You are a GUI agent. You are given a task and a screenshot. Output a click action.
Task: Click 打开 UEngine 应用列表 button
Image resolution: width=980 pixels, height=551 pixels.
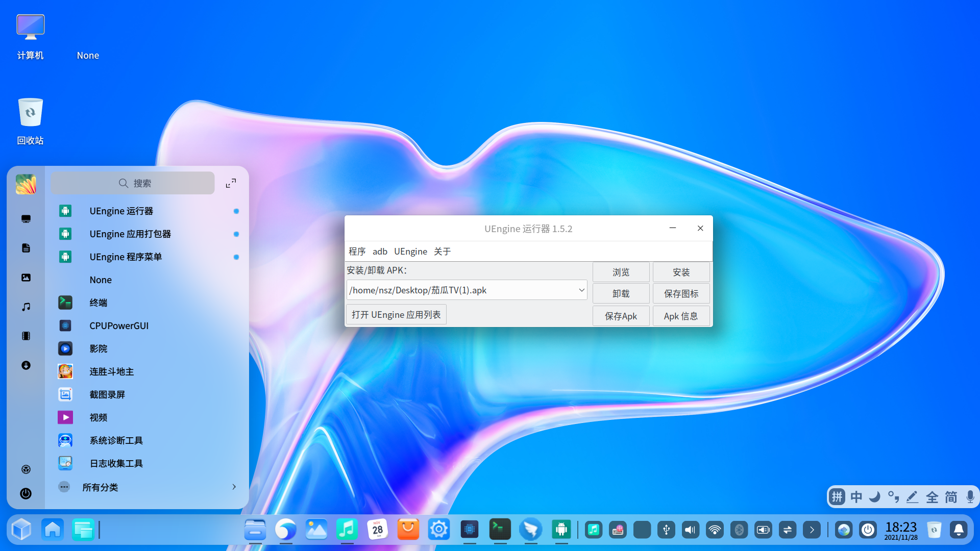point(396,315)
